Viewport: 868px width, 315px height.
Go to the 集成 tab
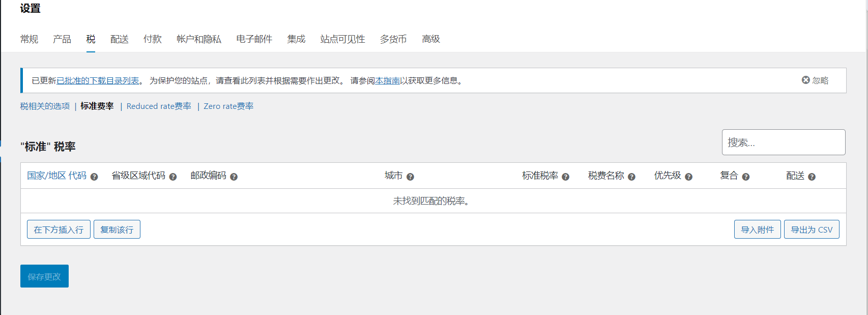[296, 39]
